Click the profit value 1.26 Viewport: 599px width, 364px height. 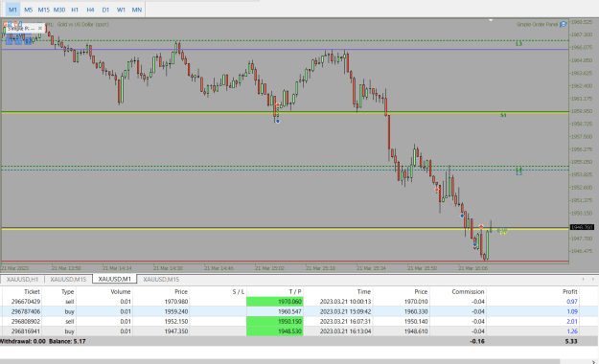click(x=572, y=331)
